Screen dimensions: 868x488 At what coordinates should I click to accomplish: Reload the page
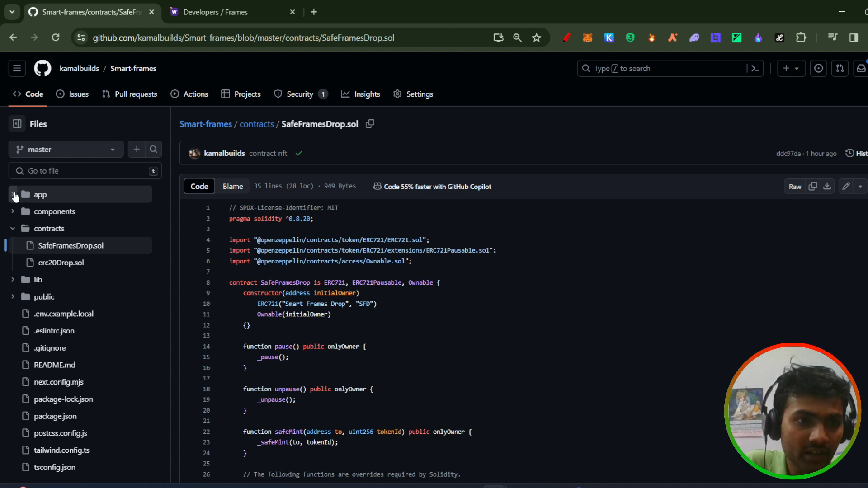56,38
